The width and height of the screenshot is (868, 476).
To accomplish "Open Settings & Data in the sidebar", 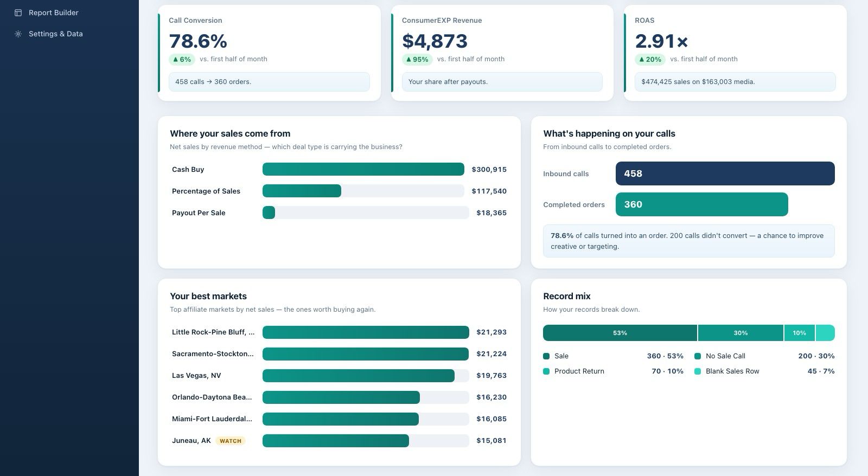I will coord(55,34).
